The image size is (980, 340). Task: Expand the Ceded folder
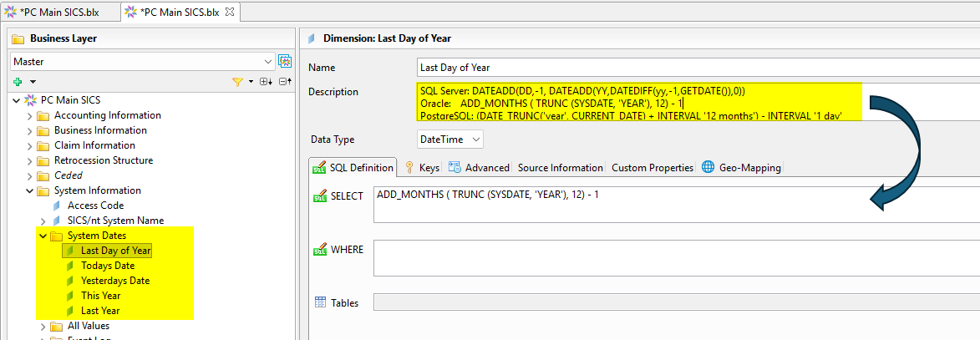click(x=29, y=175)
